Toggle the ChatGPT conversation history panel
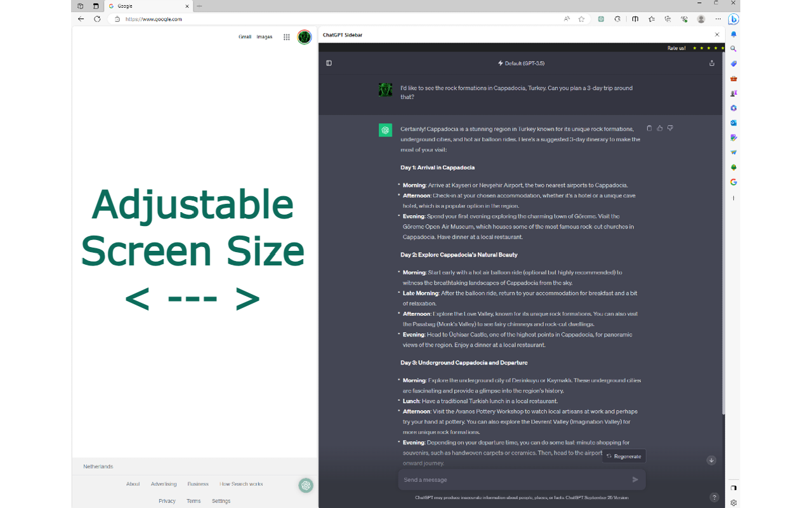 pos(329,63)
